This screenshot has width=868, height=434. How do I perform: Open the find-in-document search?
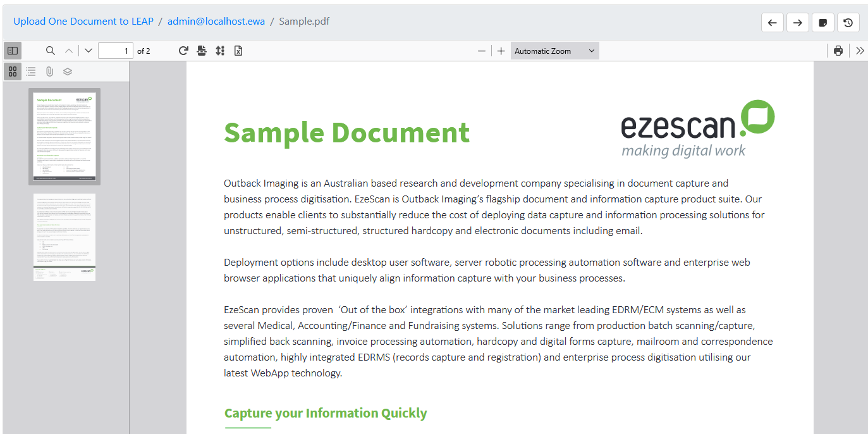pyautogui.click(x=51, y=51)
